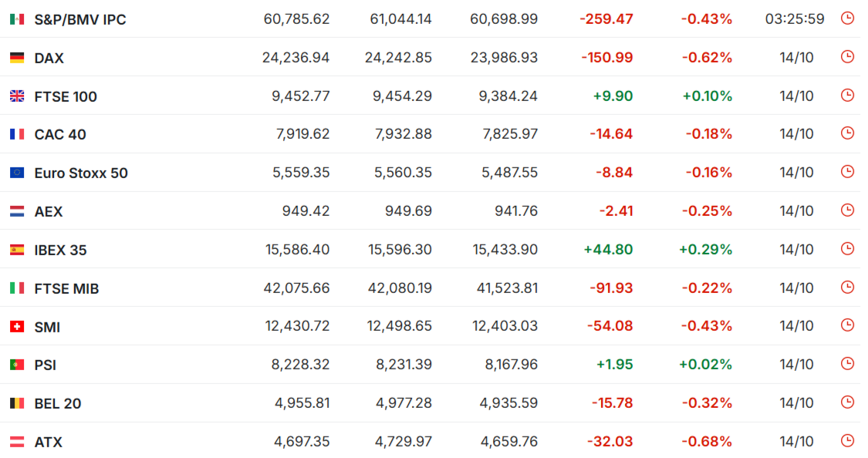This screenshot has width=868, height=458.
Task: Click the UK flag beside FTSE 100
Action: tap(17, 96)
